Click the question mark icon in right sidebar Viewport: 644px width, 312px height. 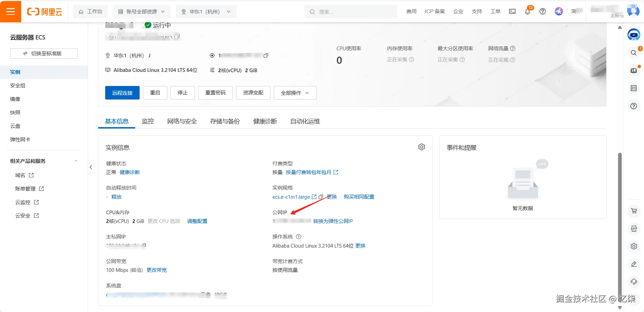click(x=634, y=106)
